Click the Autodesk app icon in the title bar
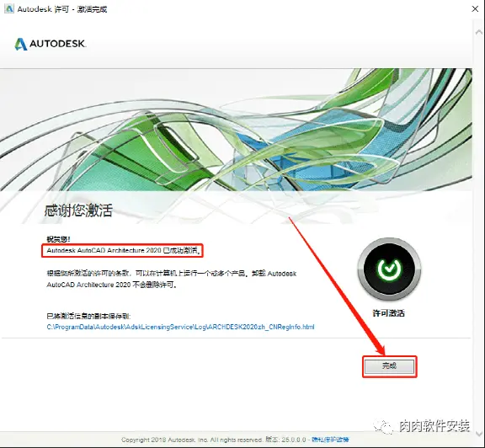Screen dimensions: 485x448 [x=9, y=9]
